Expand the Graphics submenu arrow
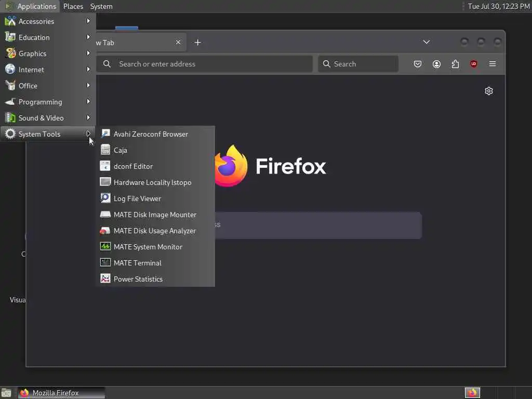532x399 pixels. pyautogui.click(x=88, y=54)
